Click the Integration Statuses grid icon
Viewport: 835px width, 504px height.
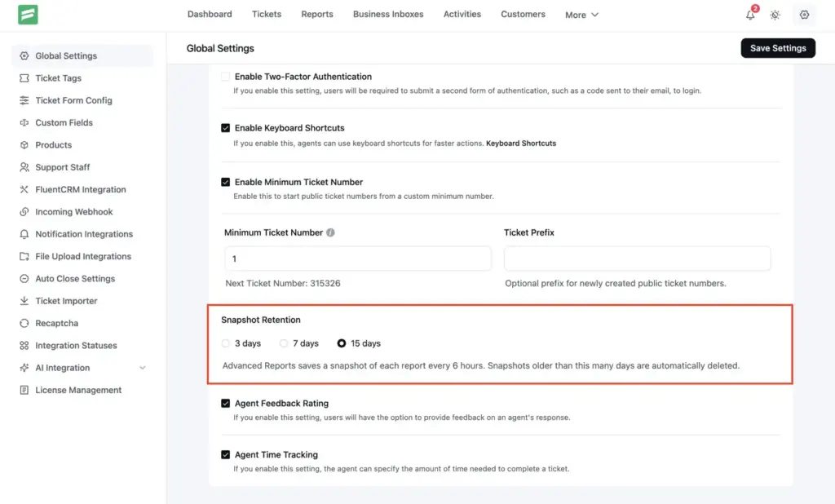pyautogui.click(x=24, y=345)
